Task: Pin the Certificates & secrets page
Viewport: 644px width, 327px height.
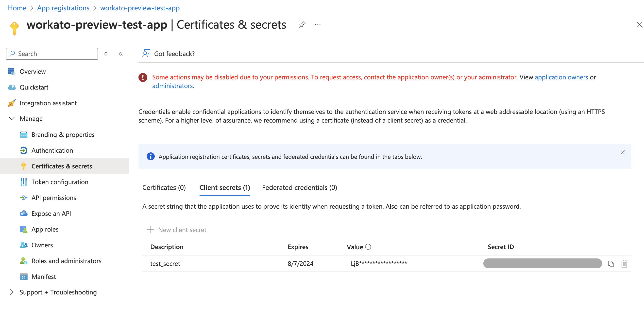Action: click(302, 24)
